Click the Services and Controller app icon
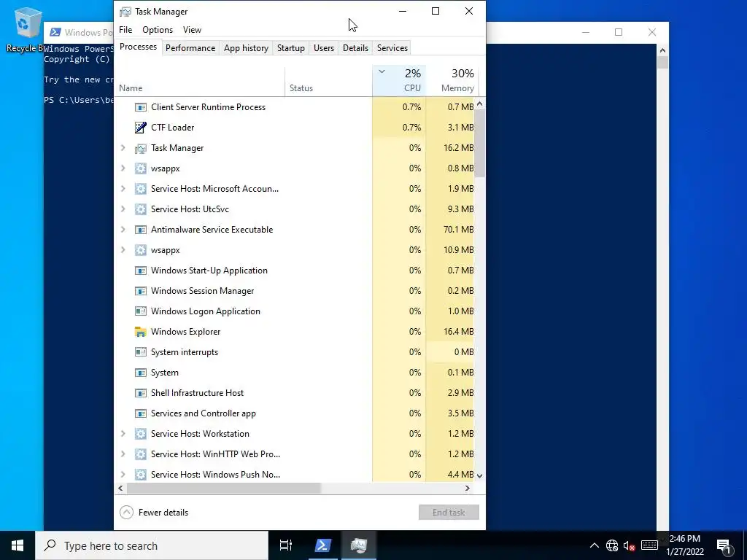The height and width of the screenshot is (560, 747). tap(140, 413)
